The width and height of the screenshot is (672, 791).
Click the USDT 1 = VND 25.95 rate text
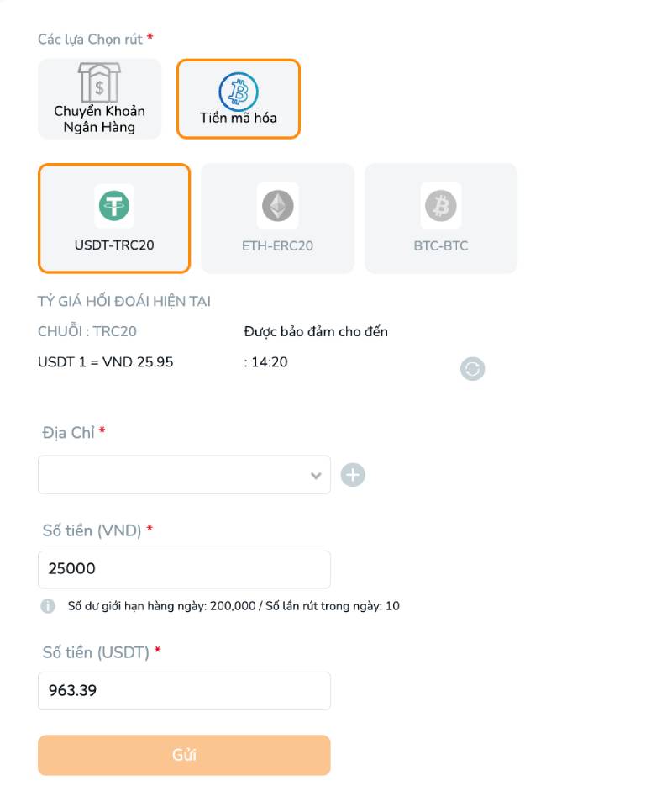click(x=106, y=362)
